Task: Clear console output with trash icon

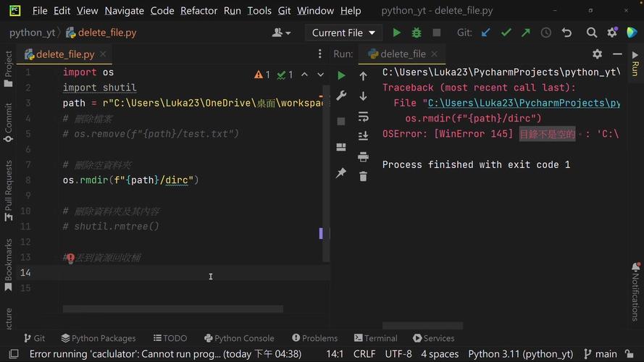Action: pyautogui.click(x=363, y=176)
